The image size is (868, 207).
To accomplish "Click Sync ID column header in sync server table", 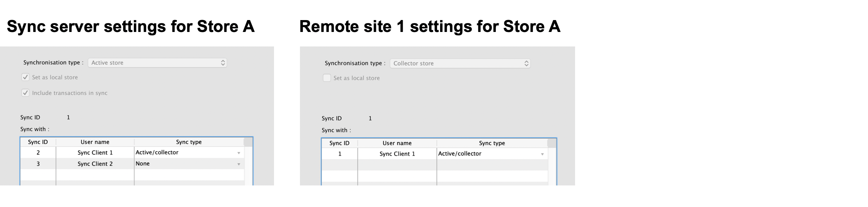I will point(38,142).
